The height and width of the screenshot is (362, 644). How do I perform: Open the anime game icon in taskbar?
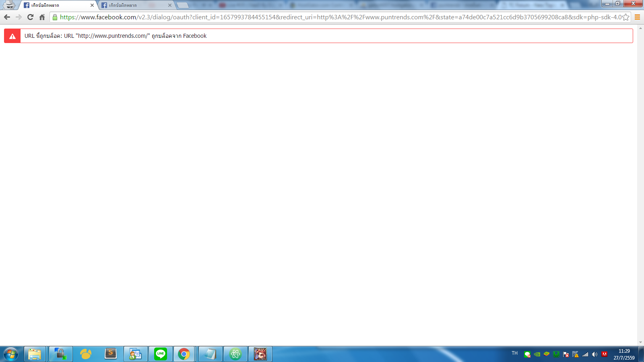point(260,354)
